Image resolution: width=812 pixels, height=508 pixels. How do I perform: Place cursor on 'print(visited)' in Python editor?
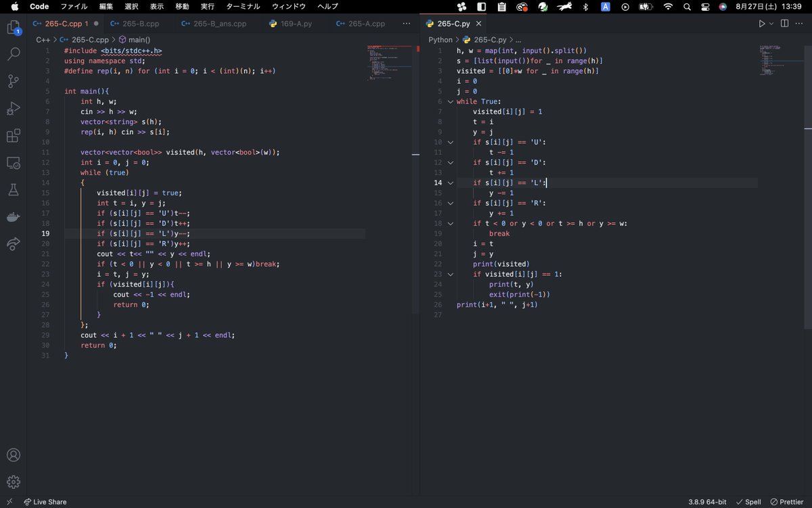coord(501,264)
